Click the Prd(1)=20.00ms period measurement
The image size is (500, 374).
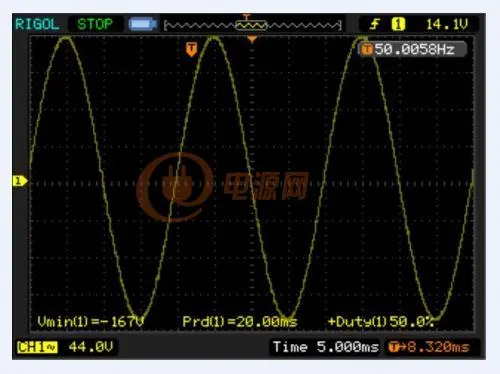pos(240,322)
